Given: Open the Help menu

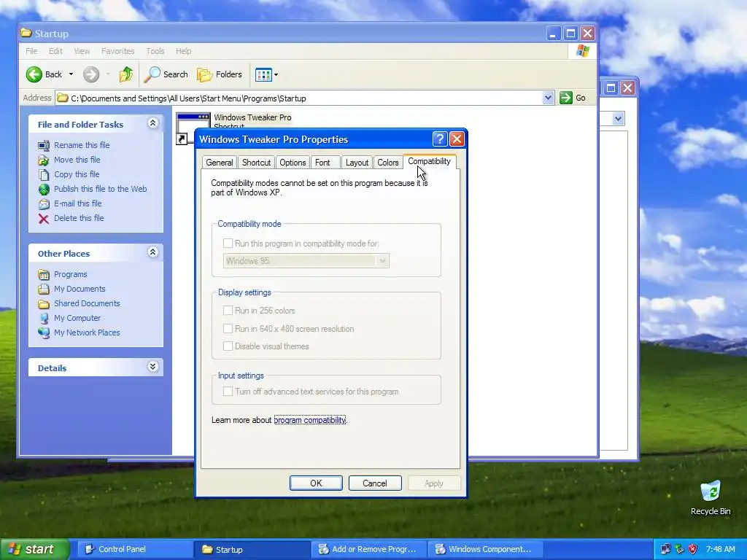Looking at the screenshot, I should (183, 51).
